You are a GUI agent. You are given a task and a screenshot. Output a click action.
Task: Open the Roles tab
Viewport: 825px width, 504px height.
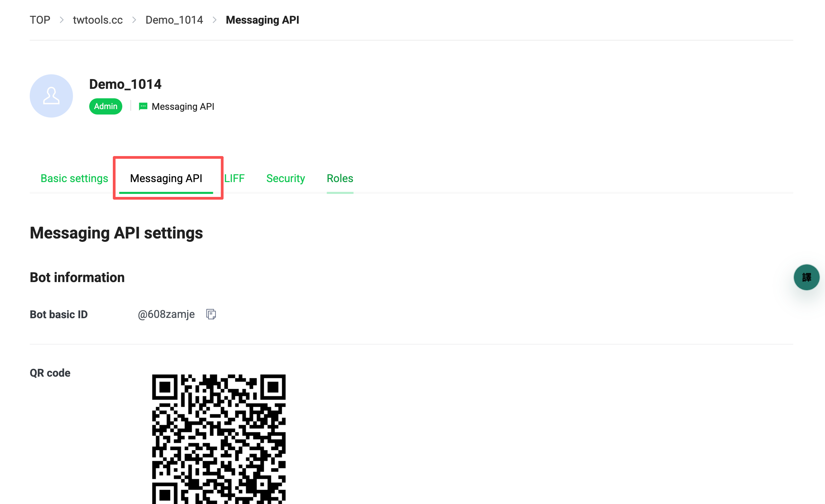click(340, 178)
